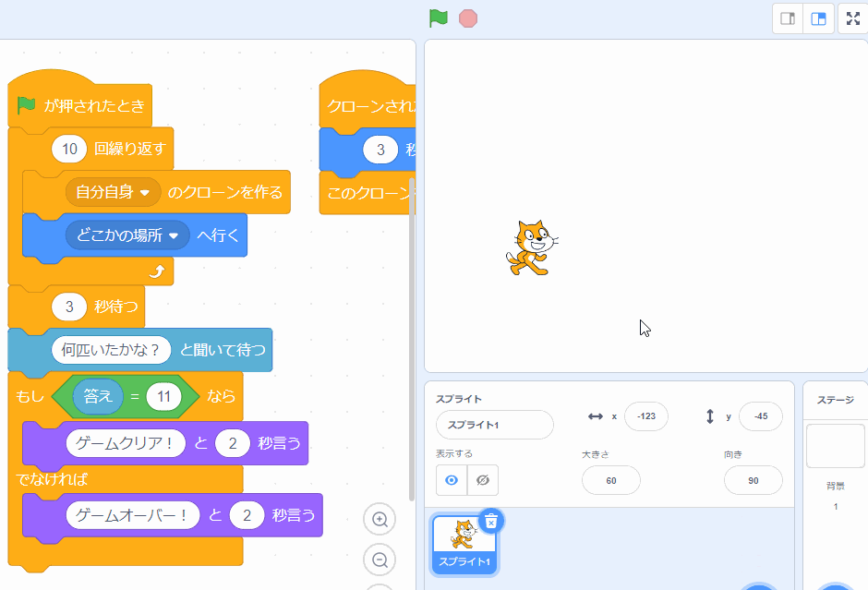Switch to large stage layout
This screenshot has height=590, width=868.
(x=818, y=18)
